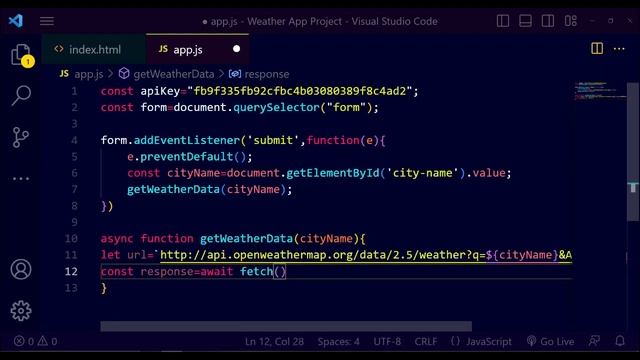This screenshot has height=360, width=640.
Task: Click the getWeatherData(cityName) call on line 7
Action: point(206,190)
